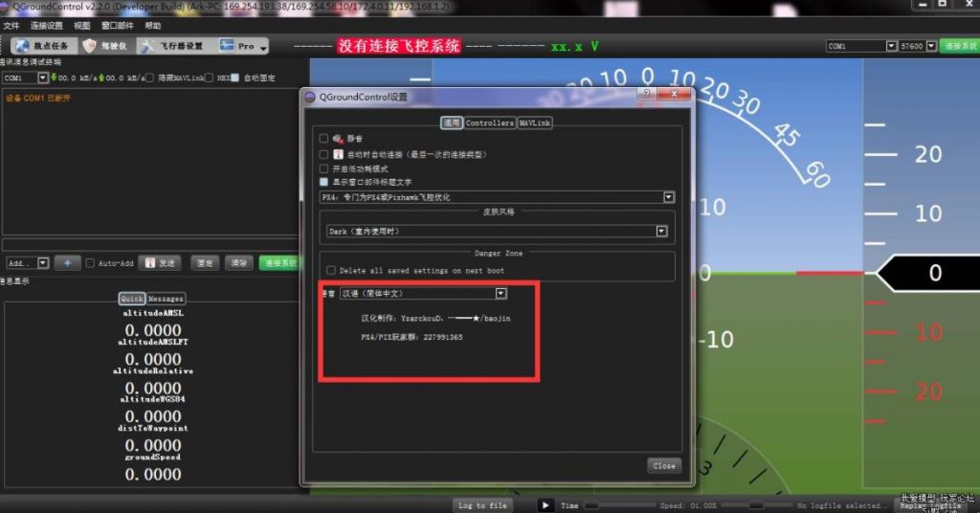This screenshot has height=513, width=980.
Task: Open the Dark skin style dropdown
Action: click(x=497, y=232)
